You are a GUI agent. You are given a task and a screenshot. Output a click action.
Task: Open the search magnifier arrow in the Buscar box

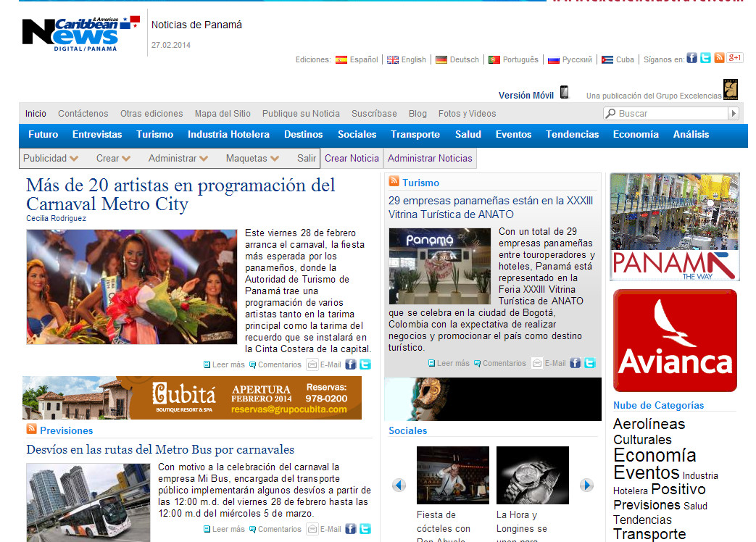(x=734, y=113)
